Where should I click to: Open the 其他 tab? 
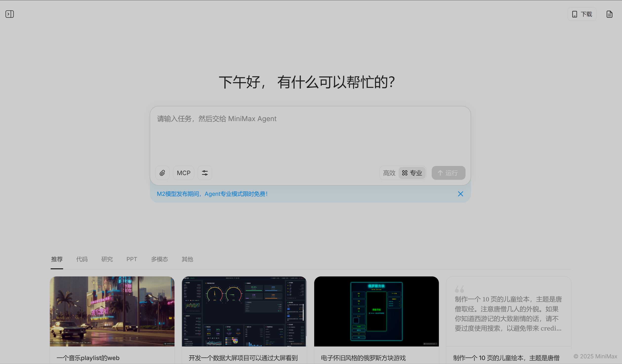pyautogui.click(x=187, y=259)
